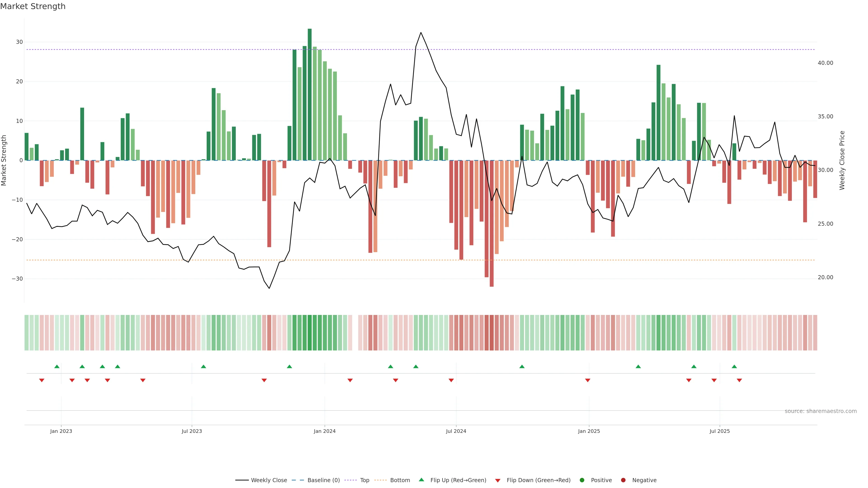
Task: Click the green flip-up marker right of Jul 2023
Action: (x=203, y=366)
